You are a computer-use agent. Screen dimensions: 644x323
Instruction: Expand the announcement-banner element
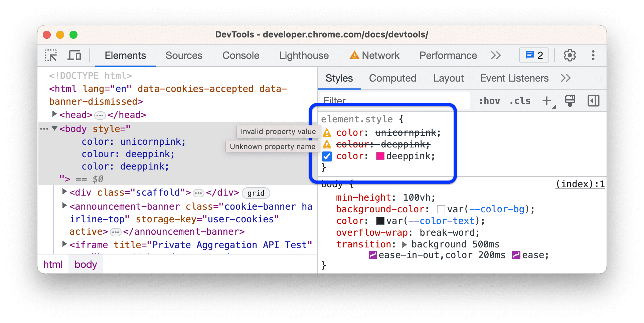click(x=64, y=205)
